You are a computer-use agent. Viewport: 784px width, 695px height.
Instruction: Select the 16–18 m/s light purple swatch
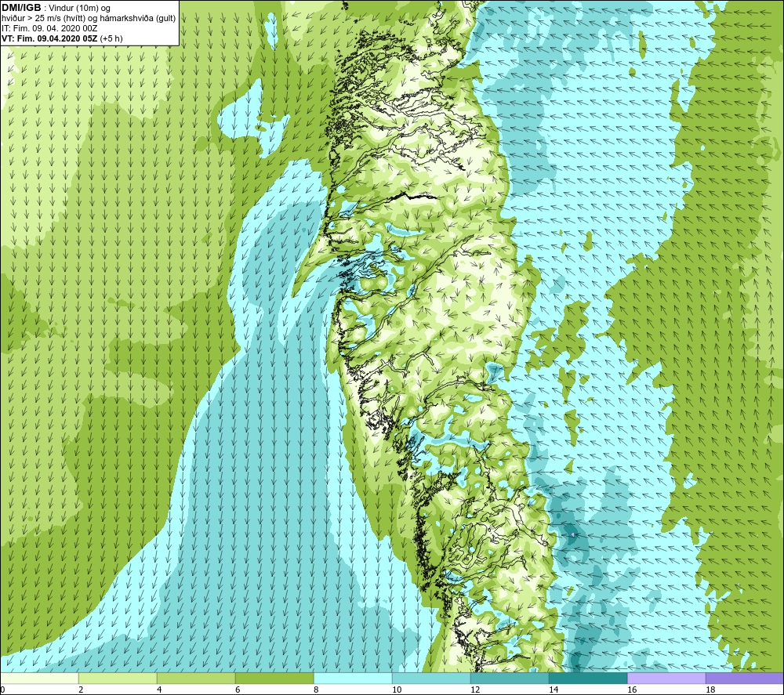pos(666,678)
